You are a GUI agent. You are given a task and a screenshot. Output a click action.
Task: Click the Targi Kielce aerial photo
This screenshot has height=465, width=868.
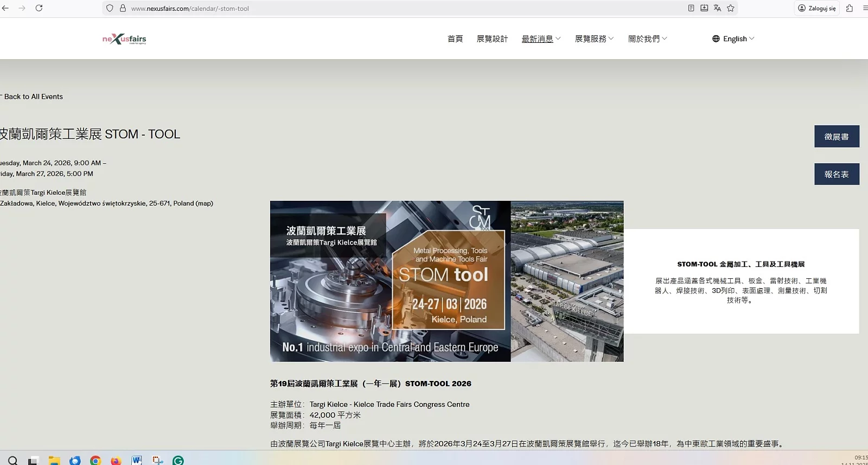coord(567,281)
